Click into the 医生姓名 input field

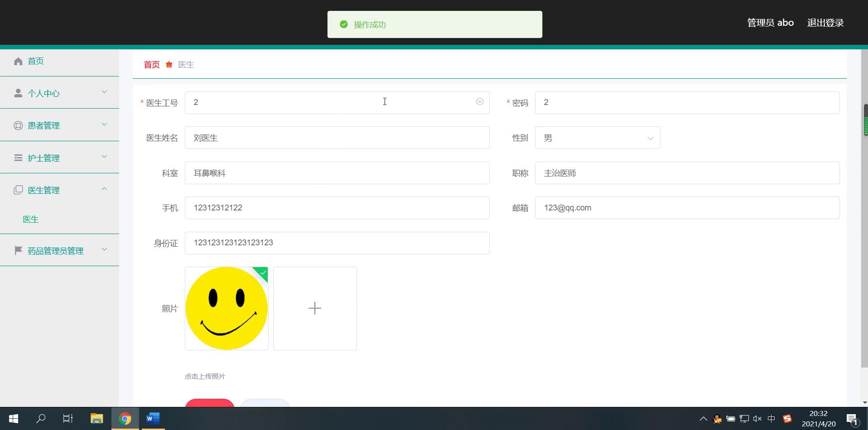tap(337, 138)
